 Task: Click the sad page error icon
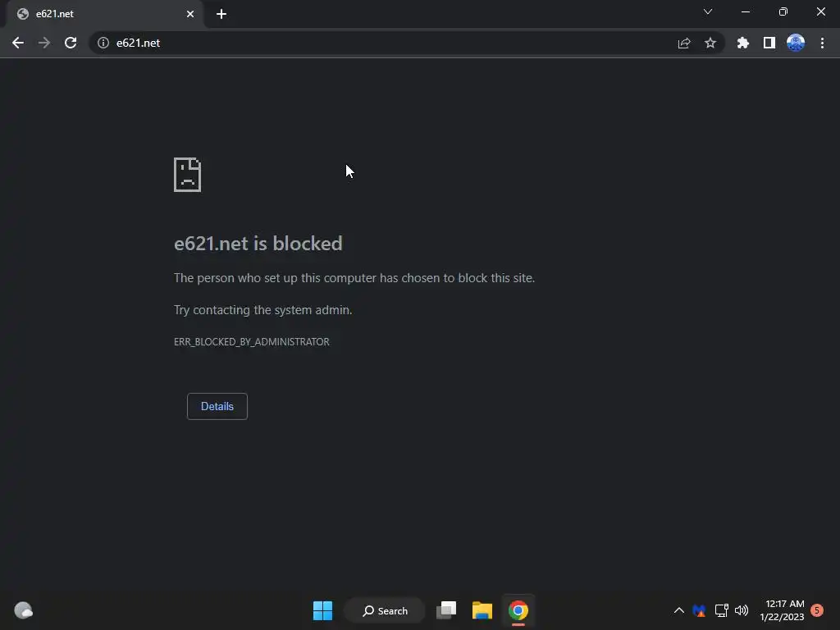click(x=188, y=175)
